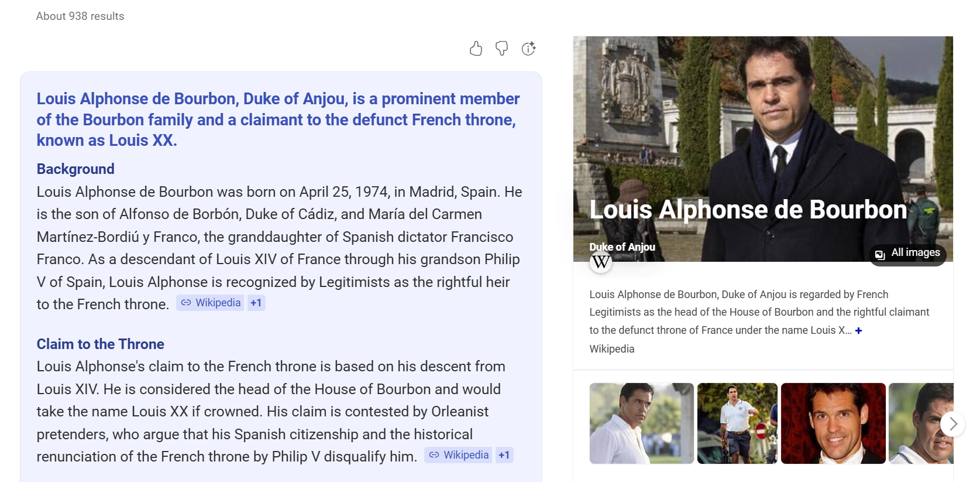The image size is (980, 482).
Task: Click the blue summary headline about Louis Alphonse
Action: coord(277,119)
